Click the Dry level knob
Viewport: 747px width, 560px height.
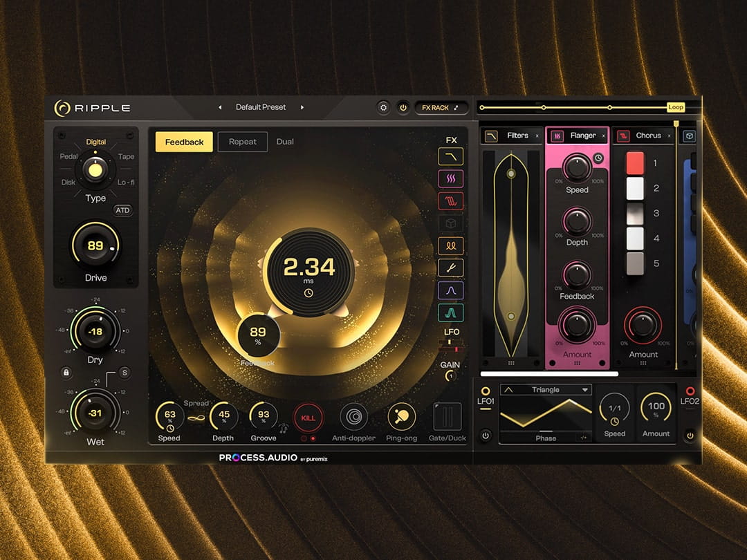[x=95, y=331]
